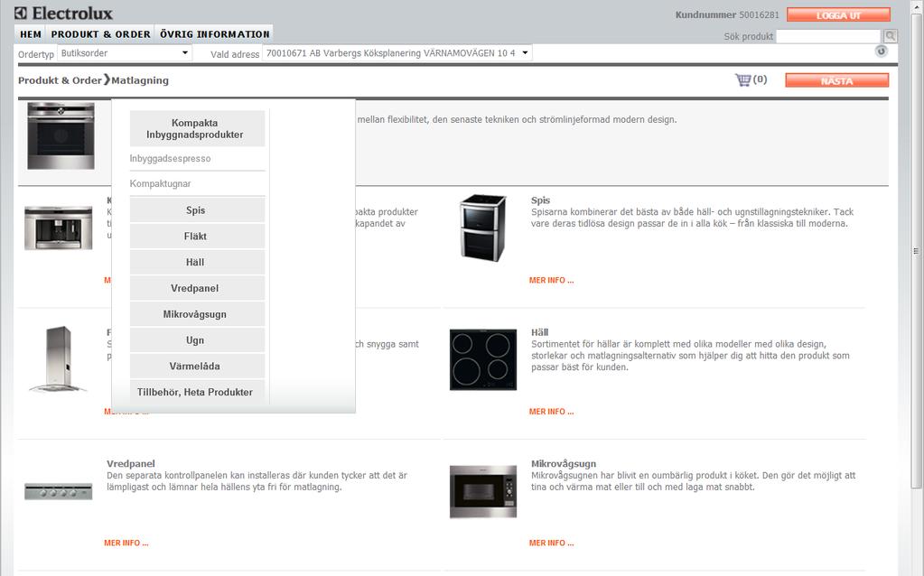Select Spis in the dropdown menu
Screen dimensions: 924x576
197,210
